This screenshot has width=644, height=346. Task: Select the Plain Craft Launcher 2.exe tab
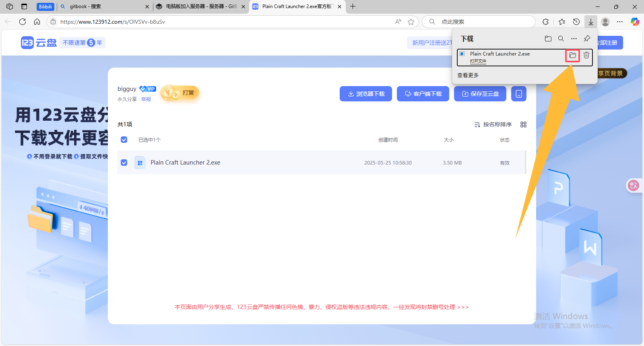[x=297, y=6]
